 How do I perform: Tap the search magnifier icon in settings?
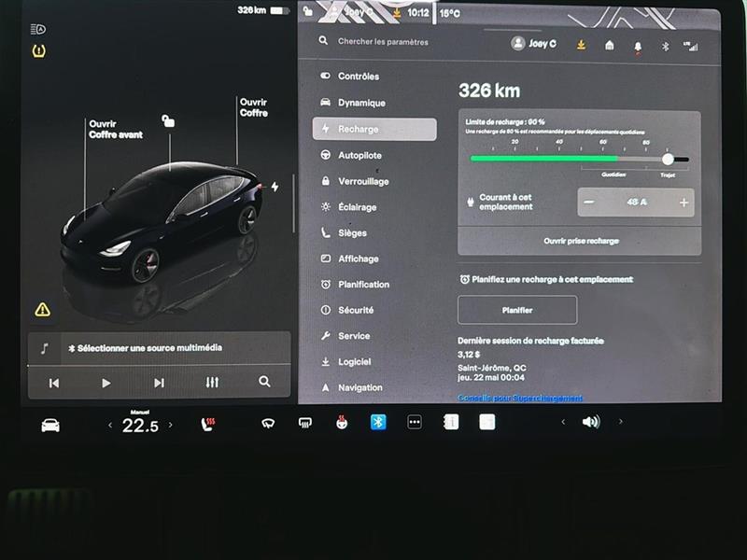click(323, 40)
